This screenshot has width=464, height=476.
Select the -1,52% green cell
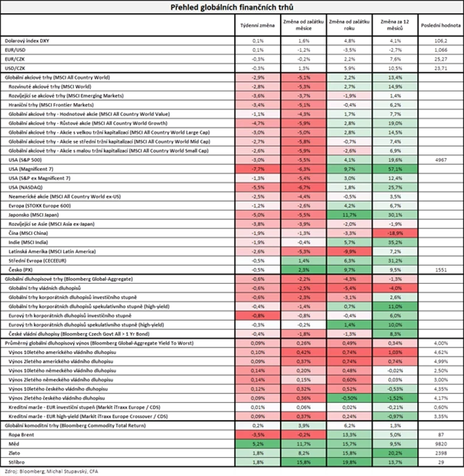pos(395,398)
